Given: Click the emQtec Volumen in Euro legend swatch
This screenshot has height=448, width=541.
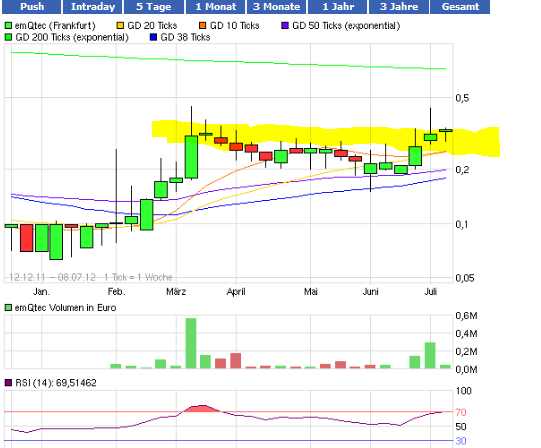Looking at the screenshot, I should click(8, 308).
